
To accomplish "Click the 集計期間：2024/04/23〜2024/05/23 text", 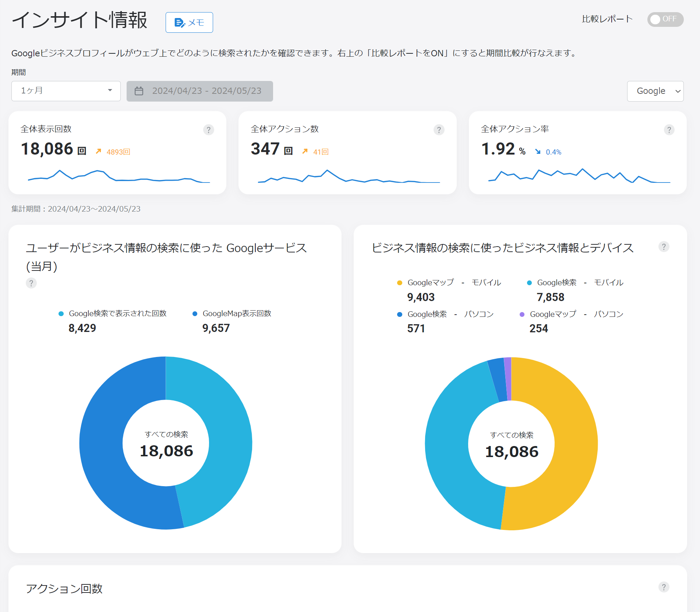I will point(76,209).
